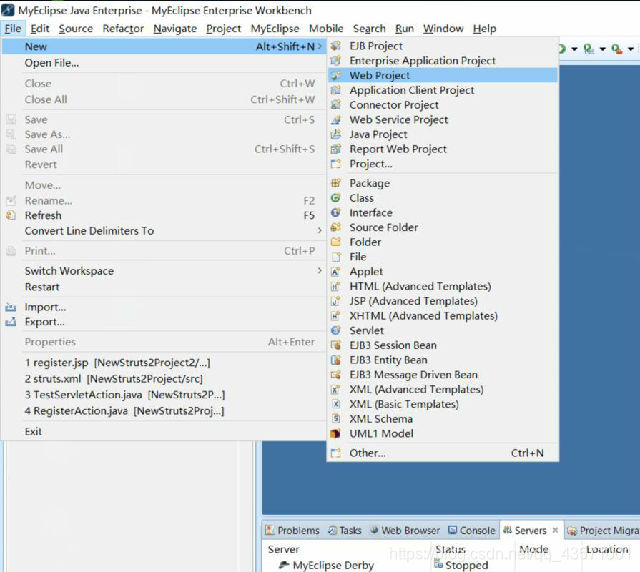640x572 pixels.
Task: Click the Folder icon in New submenu
Action: (336, 242)
